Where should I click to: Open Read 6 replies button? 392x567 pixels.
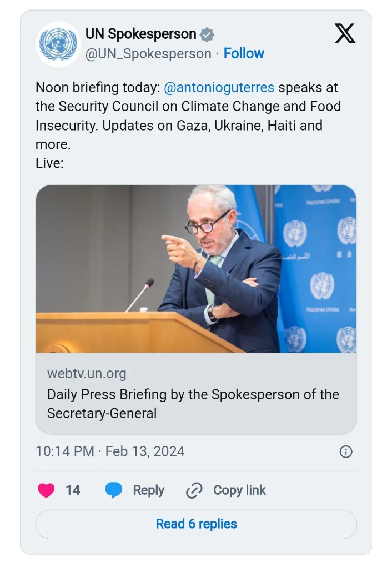coord(196,524)
